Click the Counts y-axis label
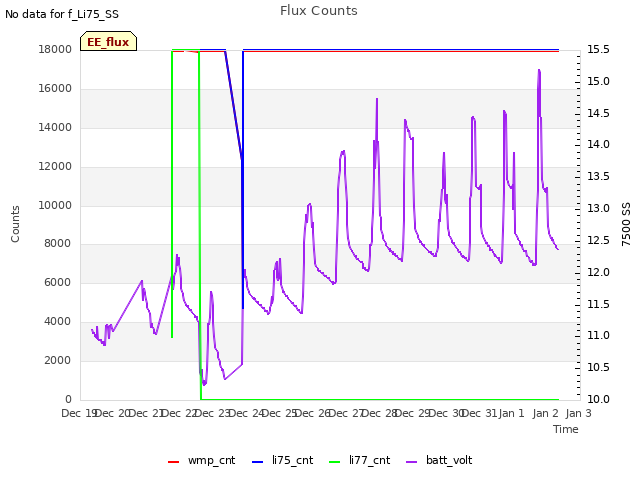 click(15, 224)
